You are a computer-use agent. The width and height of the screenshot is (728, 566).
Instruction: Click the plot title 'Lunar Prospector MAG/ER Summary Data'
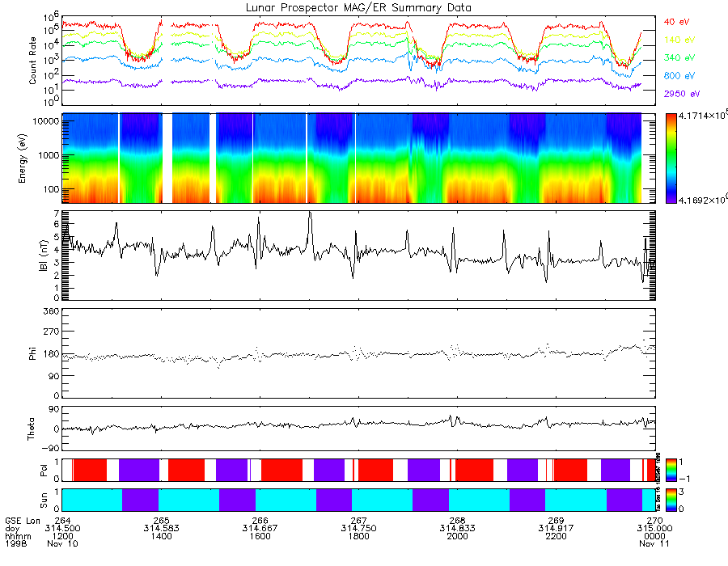point(358,8)
